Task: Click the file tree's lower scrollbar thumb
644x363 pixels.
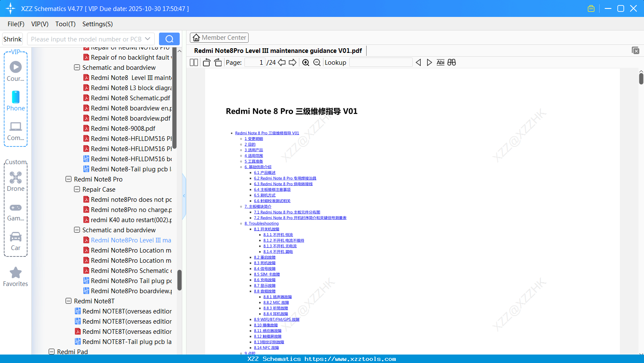Action: 179,280
